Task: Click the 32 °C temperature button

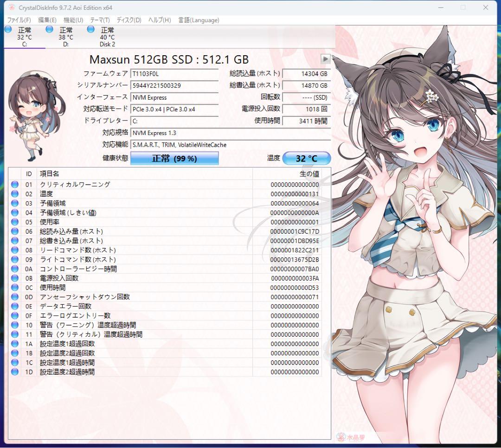Action: pos(307,158)
